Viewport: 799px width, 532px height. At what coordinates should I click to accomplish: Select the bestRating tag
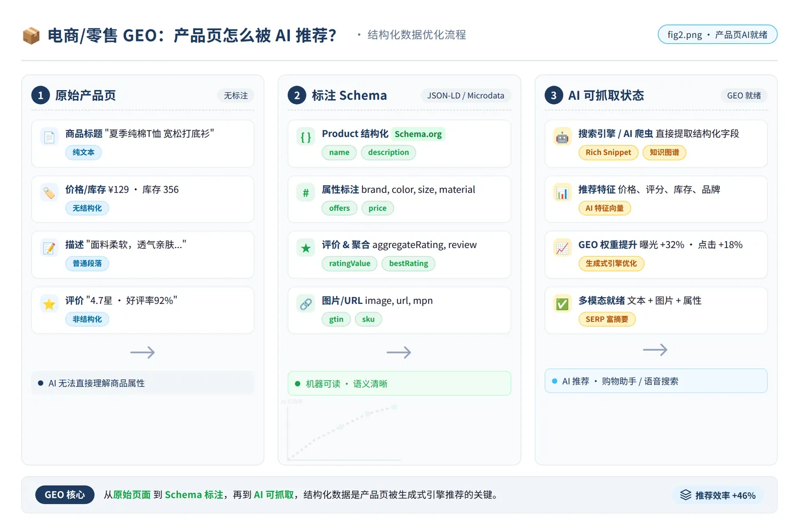pos(408,263)
